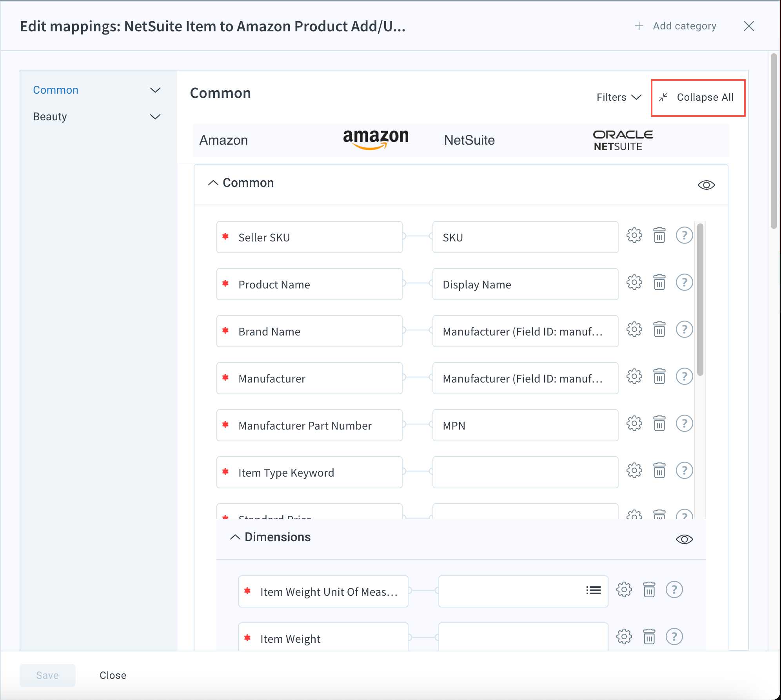Open settings gear for Product Name mapping
Viewport: 781px width, 700px height.
click(634, 283)
